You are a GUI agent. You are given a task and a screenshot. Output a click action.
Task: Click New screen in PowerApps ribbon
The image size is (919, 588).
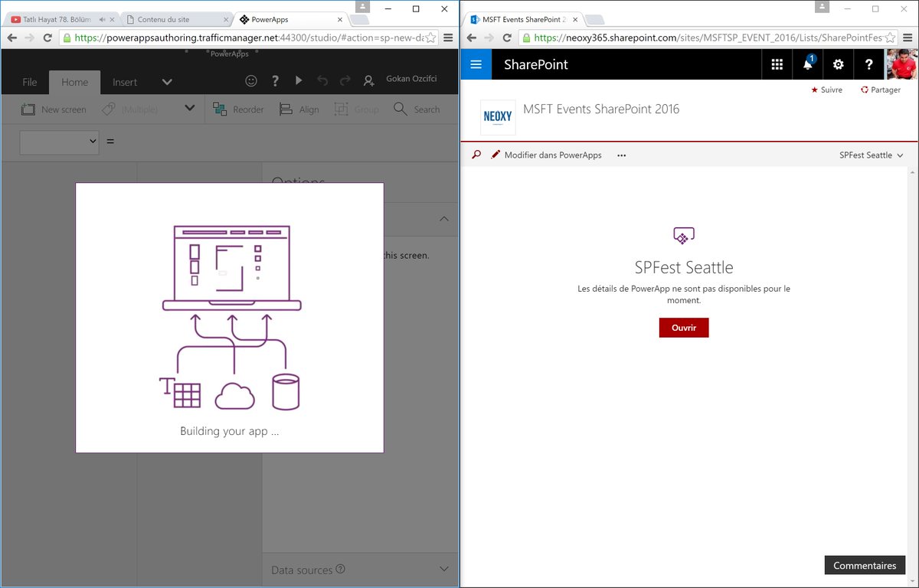pyautogui.click(x=54, y=109)
